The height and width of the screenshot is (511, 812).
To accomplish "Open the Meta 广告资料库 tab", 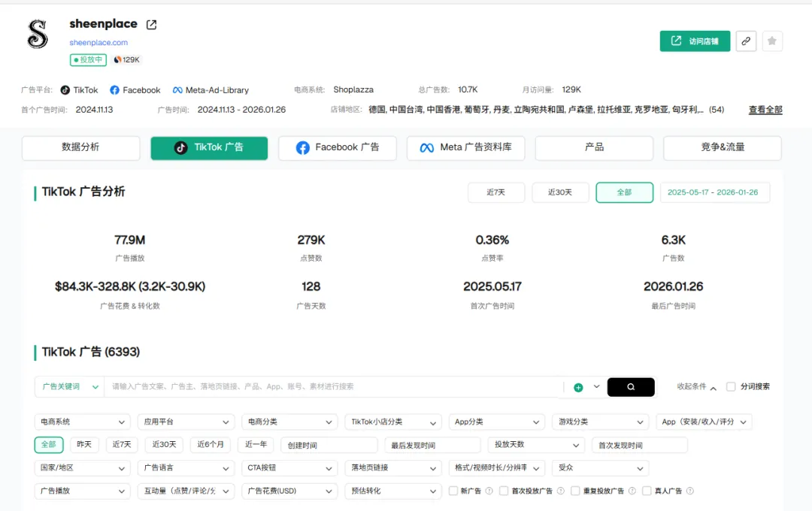I will click(465, 147).
